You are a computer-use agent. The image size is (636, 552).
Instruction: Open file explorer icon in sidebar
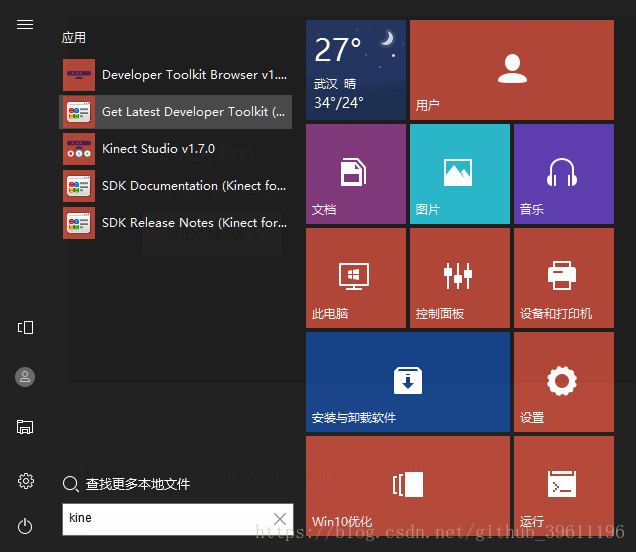tap(25, 427)
